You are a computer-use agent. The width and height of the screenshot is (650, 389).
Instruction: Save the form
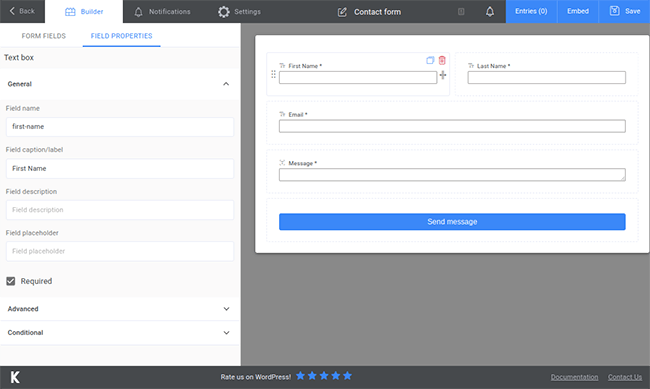pyautogui.click(x=625, y=11)
